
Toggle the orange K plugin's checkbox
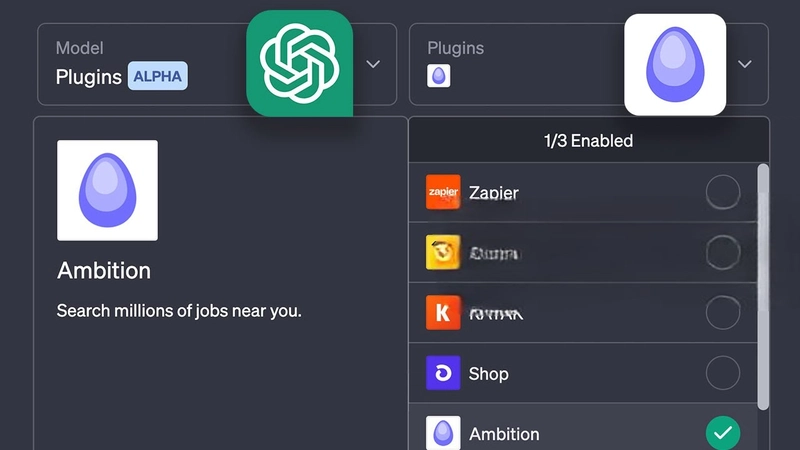point(722,313)
